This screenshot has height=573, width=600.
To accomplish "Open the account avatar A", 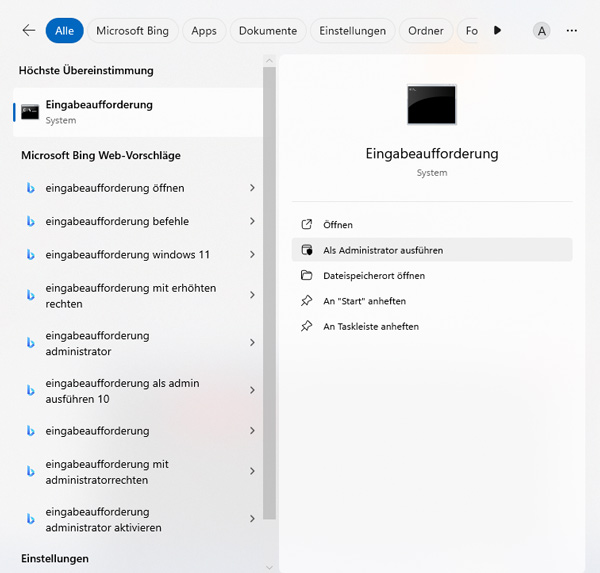I will pyautogui.click(x=541, y=31).
